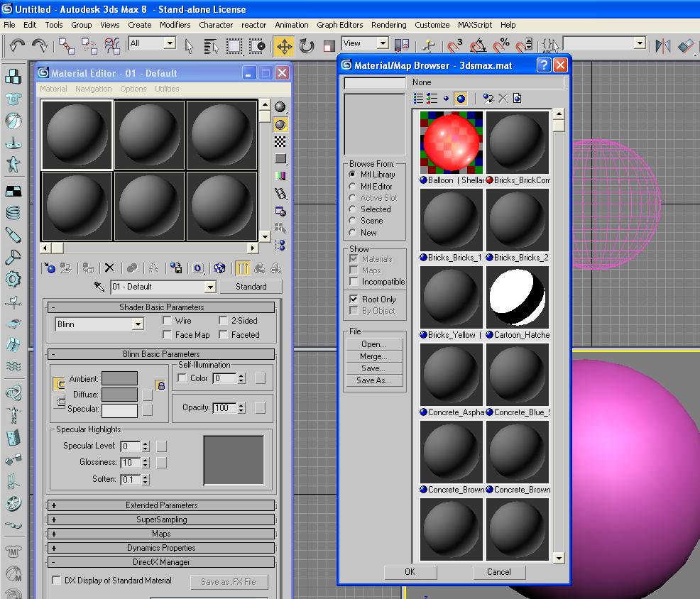The width and height of the screenshot is (700, 599).
Task: Click Reset Map/Mtl to Default X icon
Action: [109, 268]
